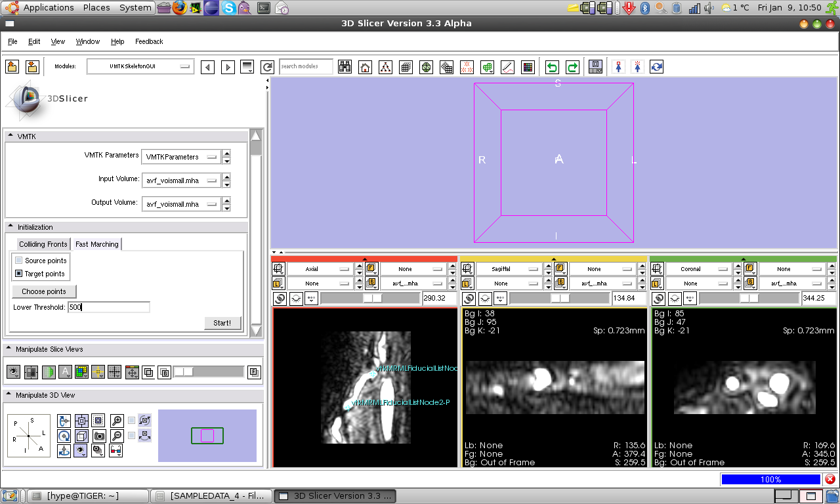Click the Sagittal slice offset slider
The height and width of the screenshot is (504, 840).
coord(559,299)
